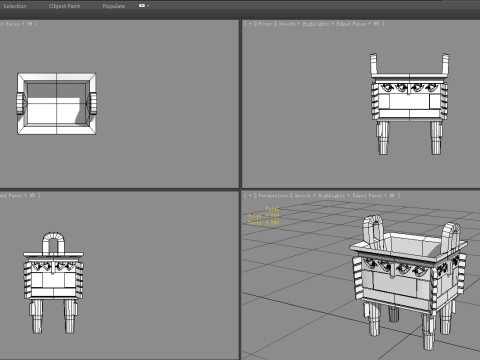Image resolution: width=480 pixels, height=360 pixels.
Task: Switch to the Populate ribbon tab
Action: pyautogui.click(x=114, y=6)
